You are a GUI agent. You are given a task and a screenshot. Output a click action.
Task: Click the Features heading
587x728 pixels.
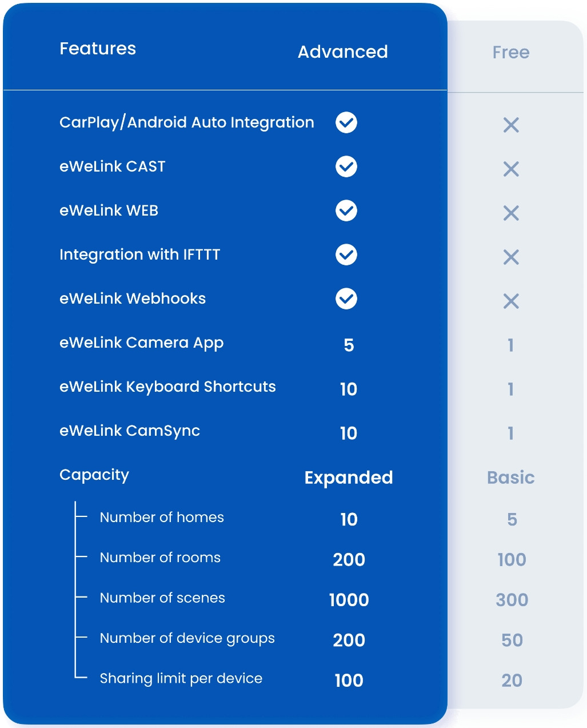98,49
